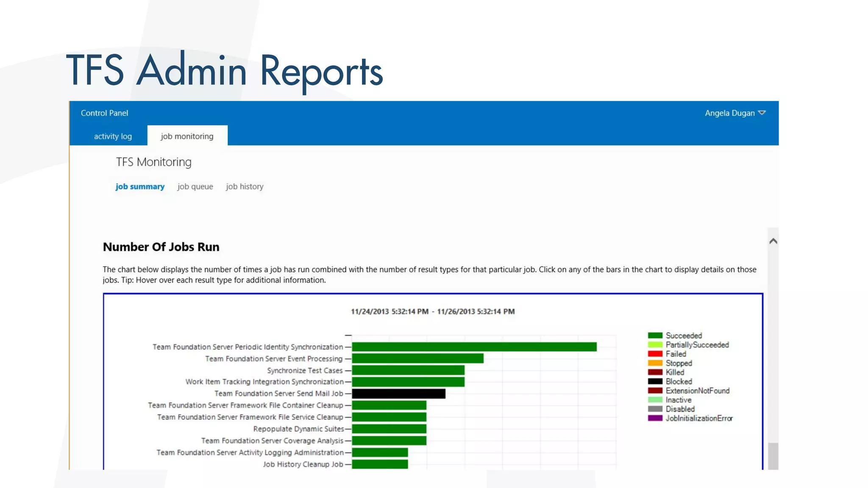Click the job summary link
The height and width of the screenshot is (488, 868).
[x=140, y=186]
